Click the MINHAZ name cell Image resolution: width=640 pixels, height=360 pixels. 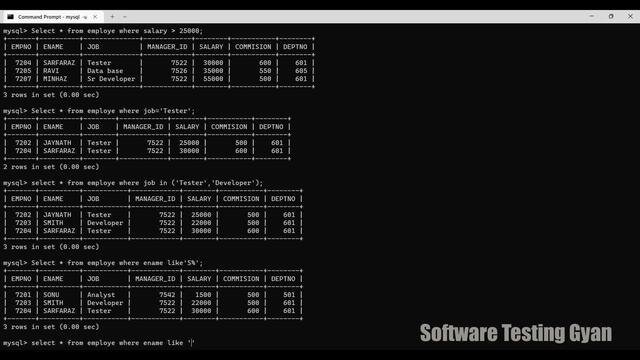(x=55, y=79)
